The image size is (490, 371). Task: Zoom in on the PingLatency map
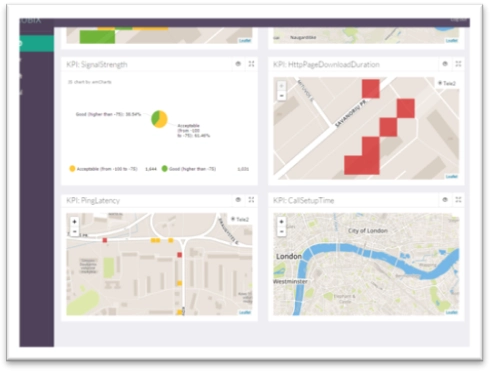click(x=75, y=222)
